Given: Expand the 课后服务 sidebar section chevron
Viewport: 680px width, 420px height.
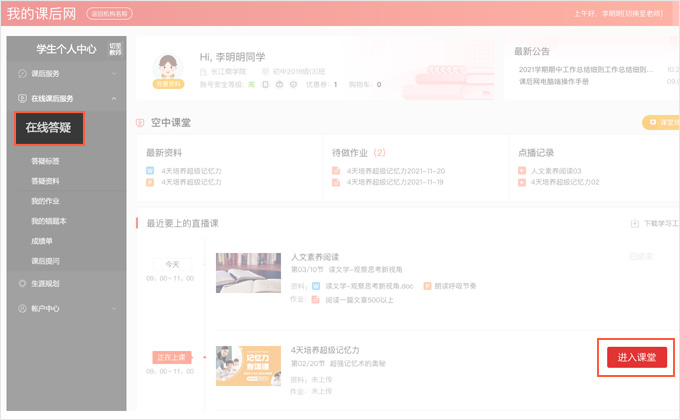Looking at the screenshot, I should click(114, 74).
